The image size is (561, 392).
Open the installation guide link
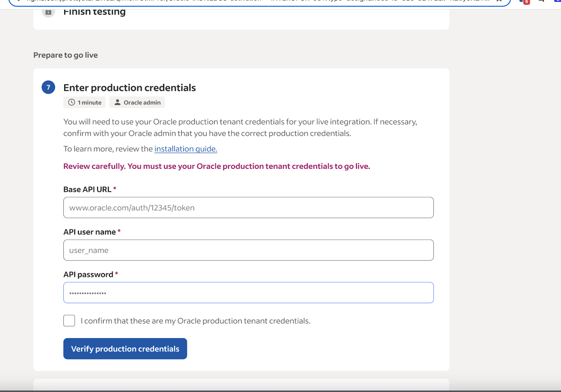(x=186, y=149)
